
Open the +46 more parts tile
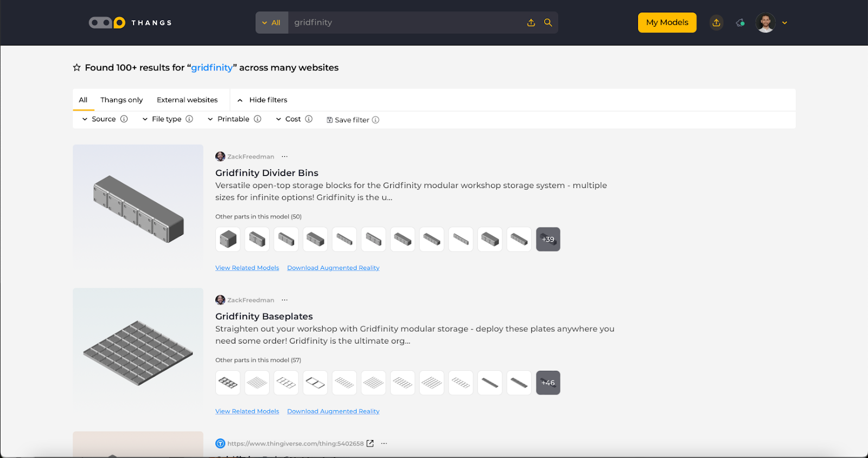[548, 383]
